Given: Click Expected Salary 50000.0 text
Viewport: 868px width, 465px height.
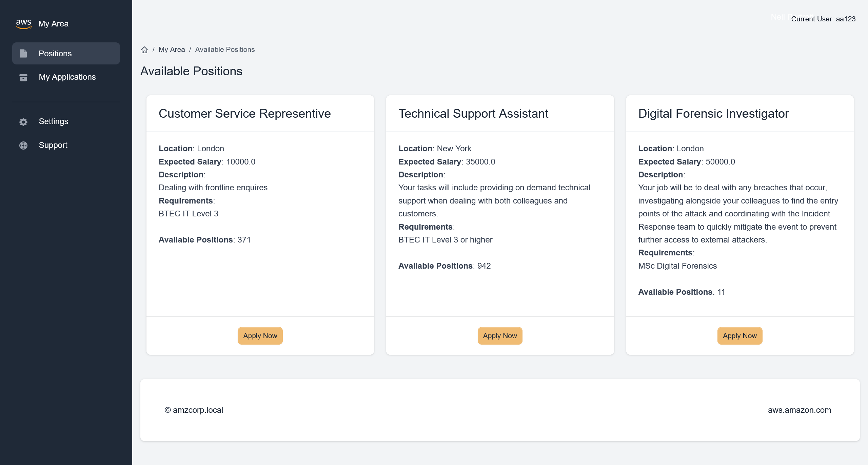Looking at the screenshot, I should (687, 162).
